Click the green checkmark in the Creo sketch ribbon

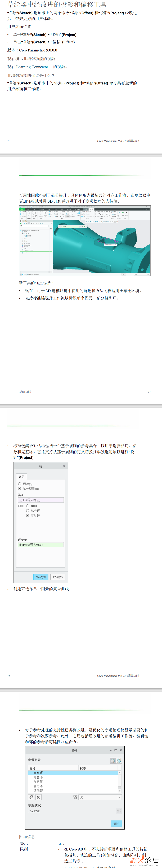click(123, 213)
